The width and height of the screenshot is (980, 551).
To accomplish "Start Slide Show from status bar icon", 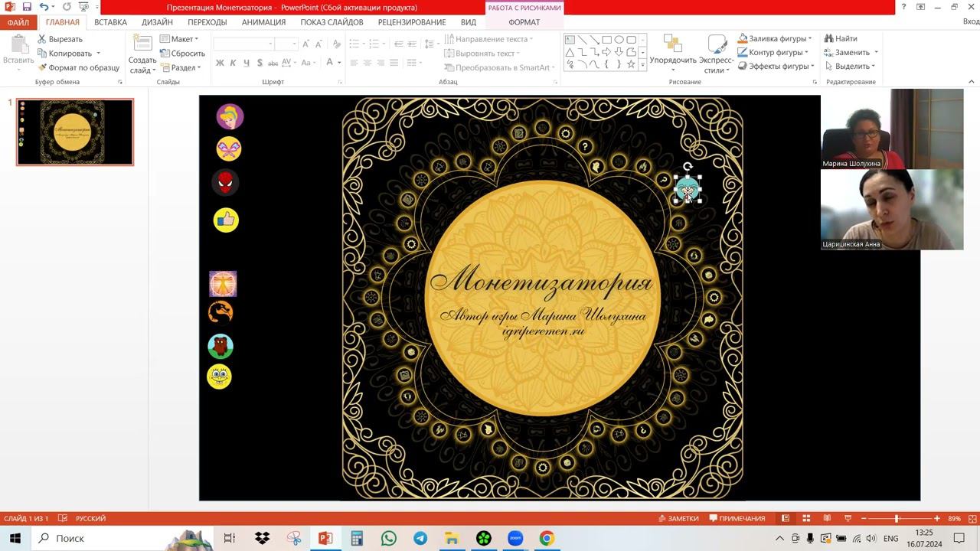I will (x=848, y=518).
